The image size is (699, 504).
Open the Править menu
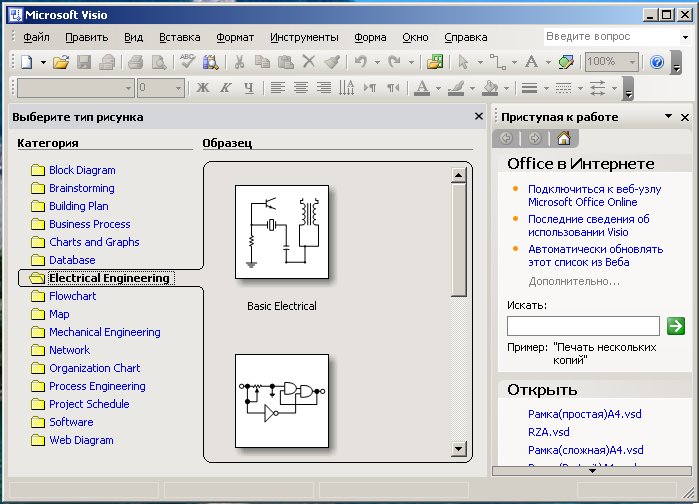pos(86,37)
